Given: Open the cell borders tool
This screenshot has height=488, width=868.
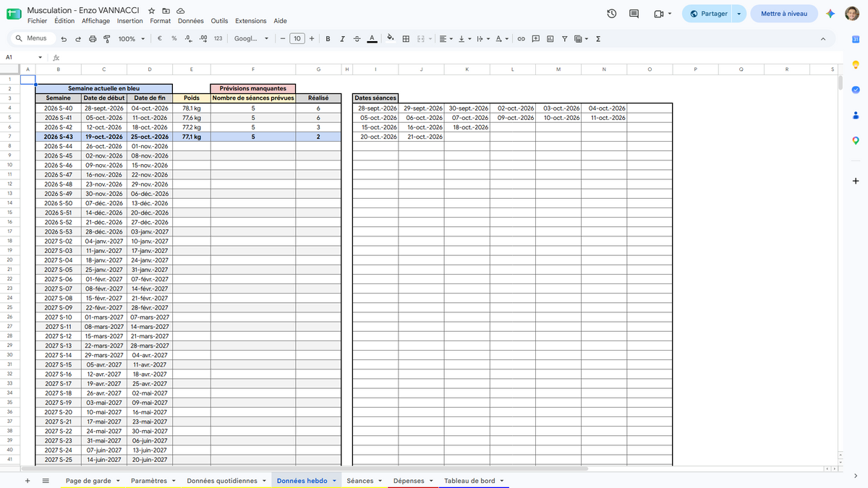Looking at the screenshot, I should click(x=406, y=39).
